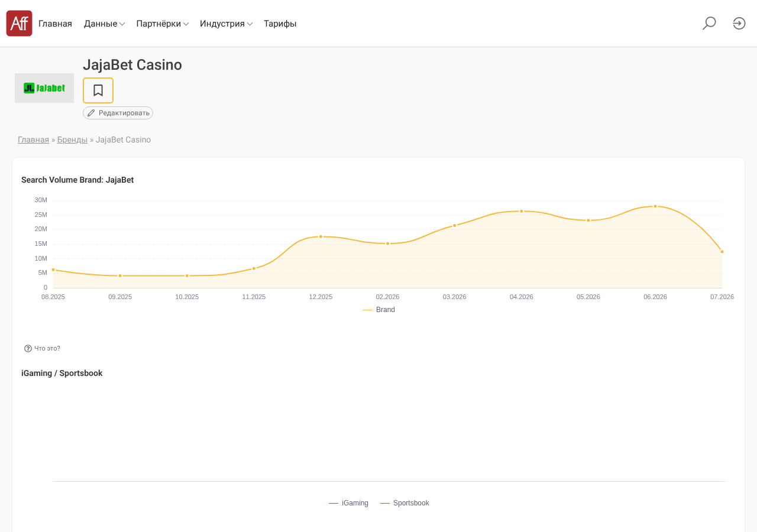
Task: Click the 5M y-axis label
Action: coord(43,273)
